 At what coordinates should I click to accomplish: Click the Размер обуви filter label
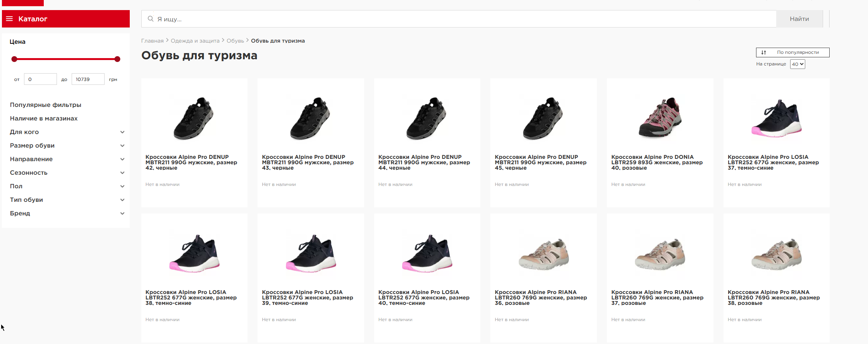pyautogui.click(x=32, y=145)
